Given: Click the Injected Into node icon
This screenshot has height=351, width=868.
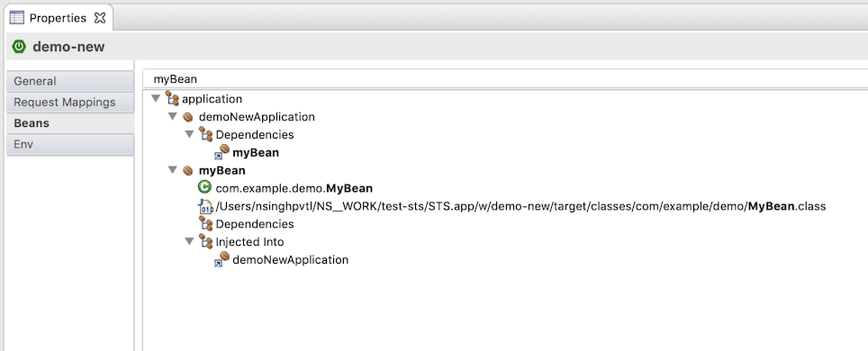Looking at the screenshot, I should (206, 241).
